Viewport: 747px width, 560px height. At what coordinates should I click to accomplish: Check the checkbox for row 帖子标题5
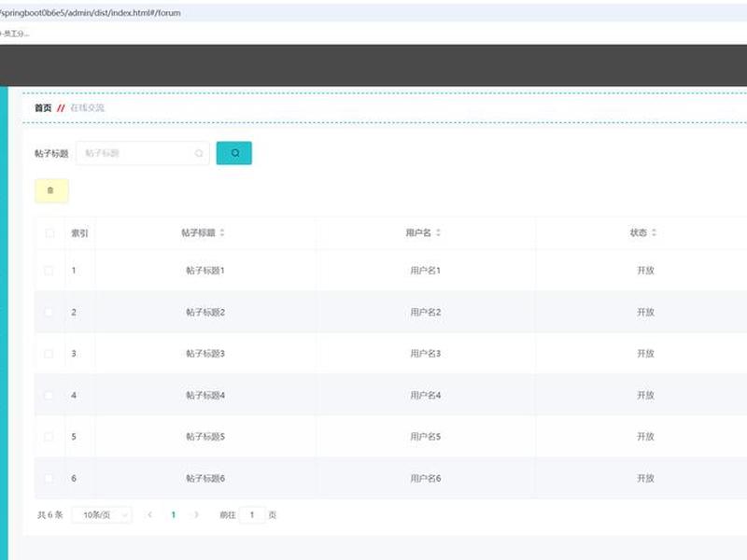click(x=49, y=437)
